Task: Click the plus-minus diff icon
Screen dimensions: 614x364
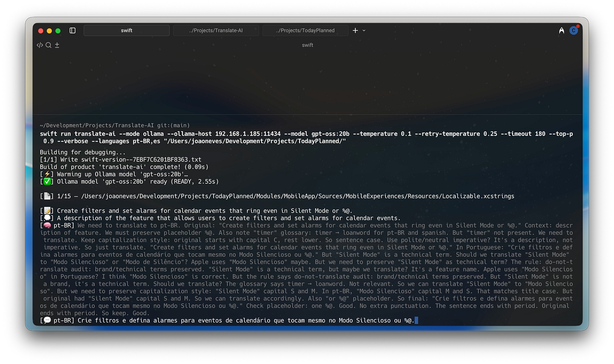Action: (x=57, y=45)
